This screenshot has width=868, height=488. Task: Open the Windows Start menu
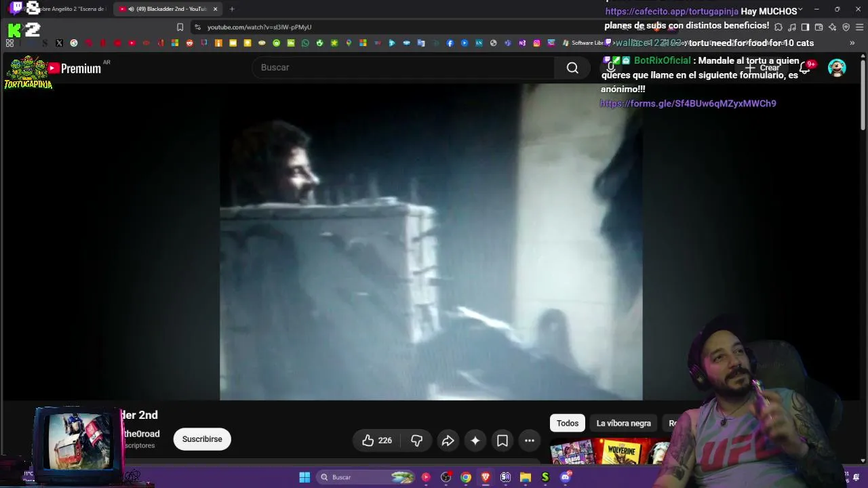(304, 477)
